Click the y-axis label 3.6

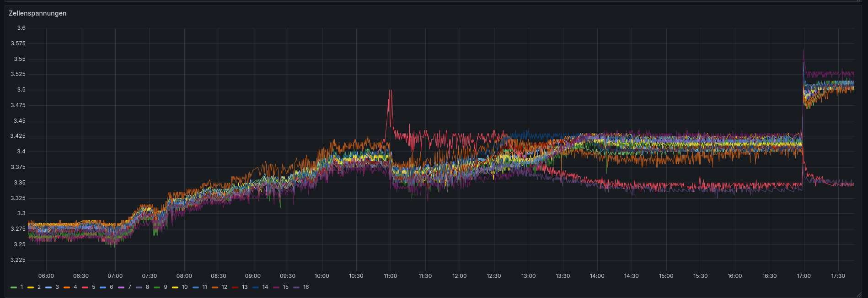point(21,28)
